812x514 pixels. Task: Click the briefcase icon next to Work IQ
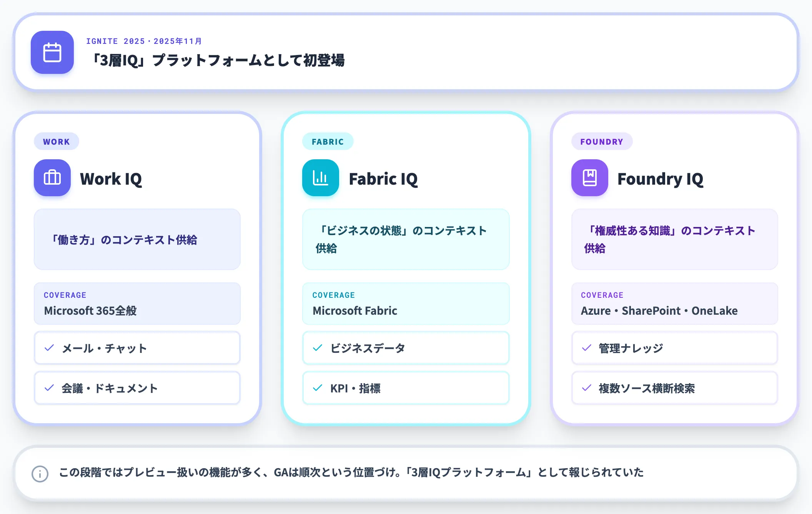pos(52,178)
